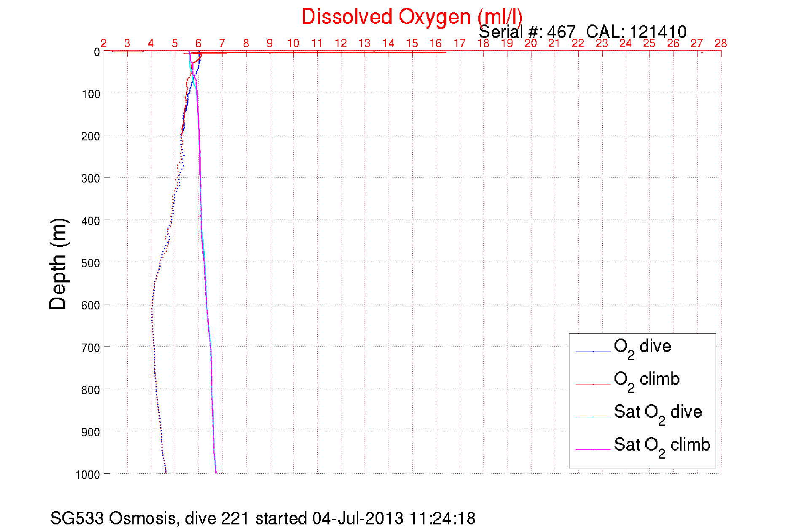Click the depth tick label 100

coord(91,94)
